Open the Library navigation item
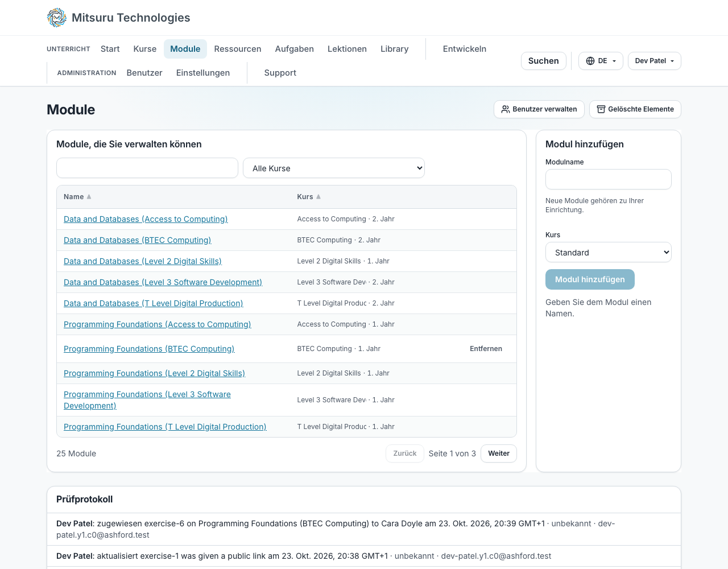 [395, 49]
